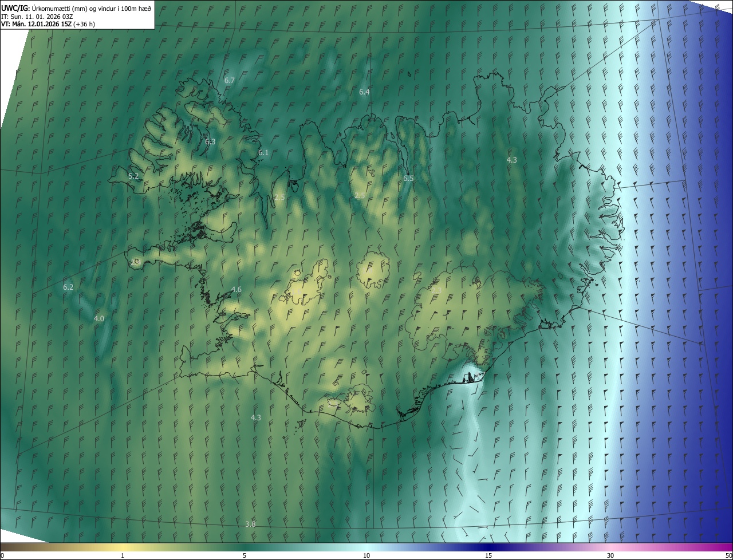Click the '1' tick on the color scale

[x=123, y=556]
